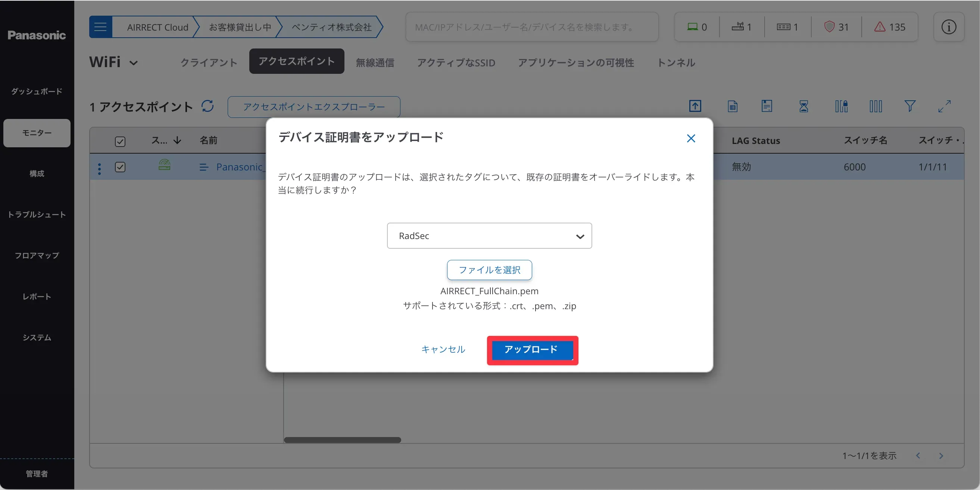Click the MAC/IP address search field
The image size is (980, 490).
click(x=531, y=27)
